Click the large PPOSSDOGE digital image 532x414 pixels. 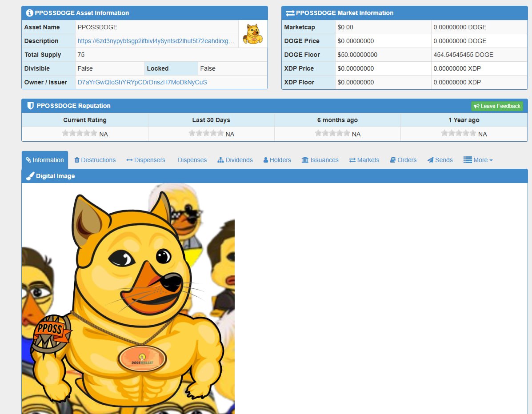(x=128, y=299)
